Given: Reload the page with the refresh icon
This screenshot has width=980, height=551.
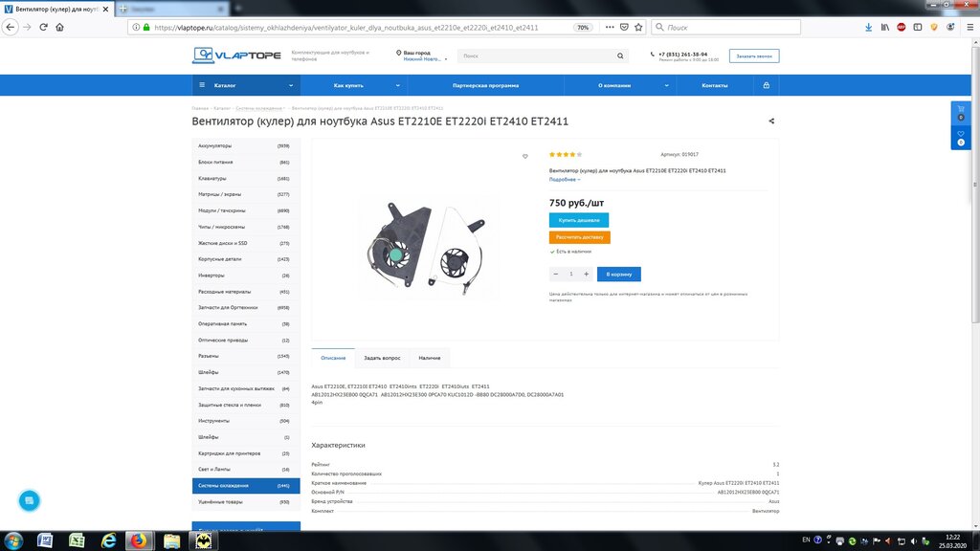Looking at the screenshot, I should tap(43, 27).
